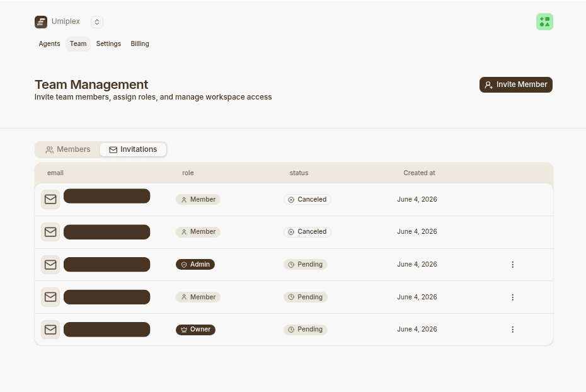Viewport: 586px width, 392px height.
Task: Click the Owner role badge
Action: pyautogui.click(x=195, y=330)
